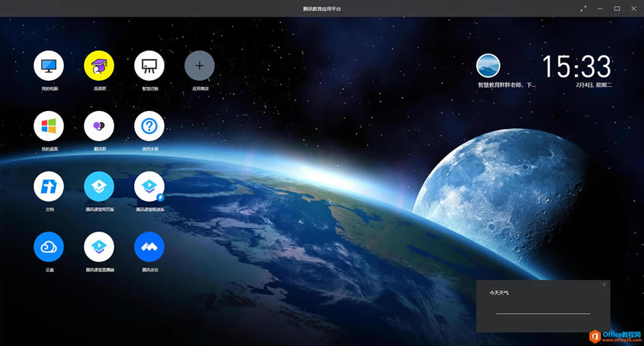Open the 云盘 cloud drive icon
Screen dimensions: 644x346
click(x=49, y=247)
